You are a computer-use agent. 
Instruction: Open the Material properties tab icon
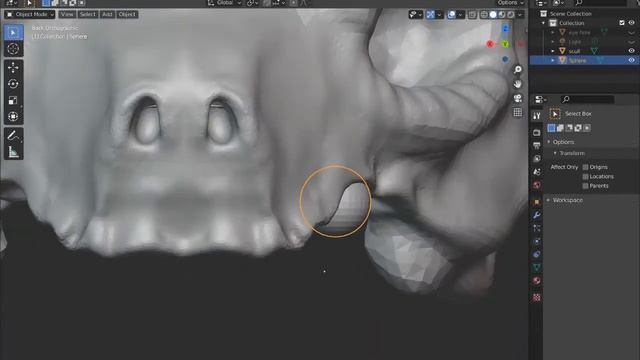tap(536, 281)
